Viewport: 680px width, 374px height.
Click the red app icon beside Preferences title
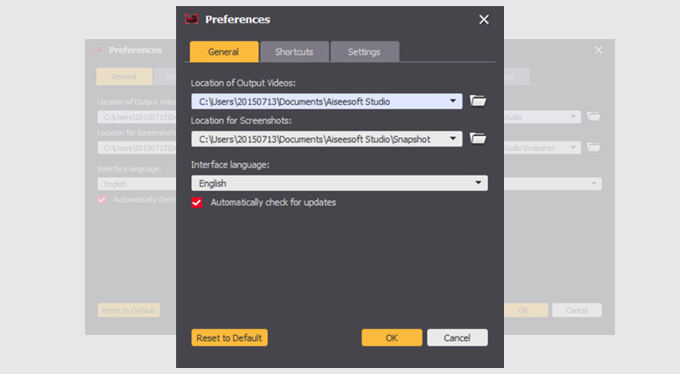point(192,19)
